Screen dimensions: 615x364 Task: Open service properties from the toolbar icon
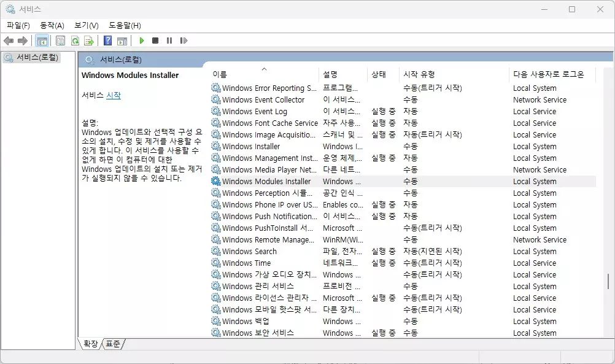(60, 41)
